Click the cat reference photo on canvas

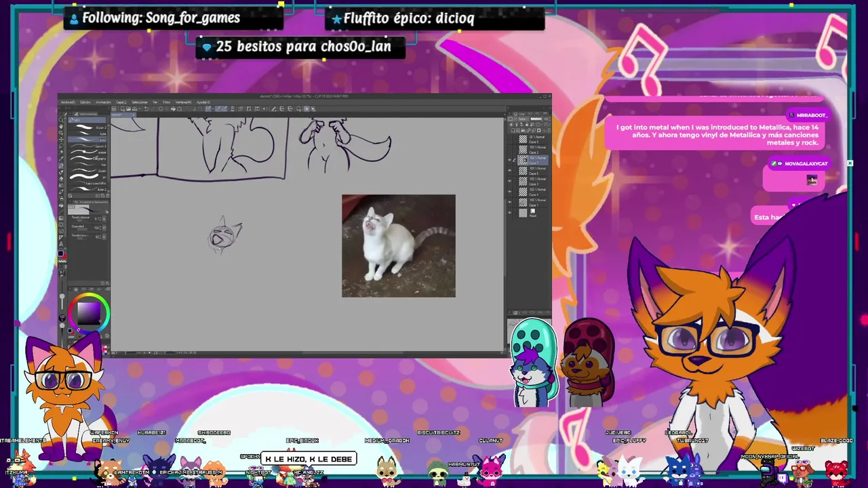pyautogui.click(x=399, y=245)
